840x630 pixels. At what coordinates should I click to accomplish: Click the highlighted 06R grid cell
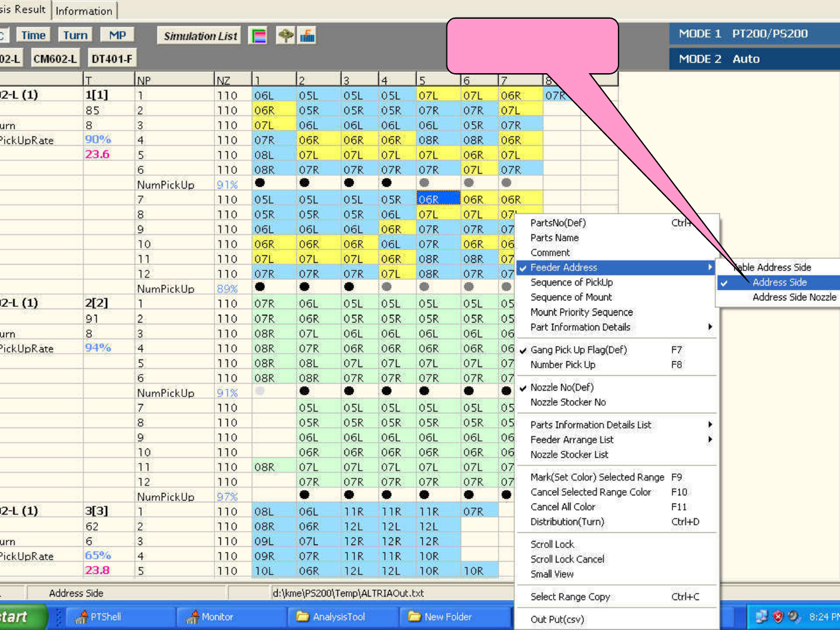(438, 200)
